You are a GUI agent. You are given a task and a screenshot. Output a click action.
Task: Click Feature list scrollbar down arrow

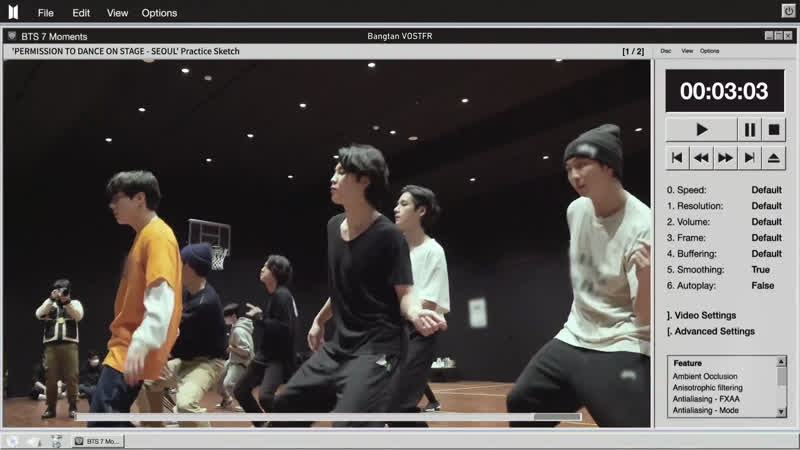pos(781,412)
